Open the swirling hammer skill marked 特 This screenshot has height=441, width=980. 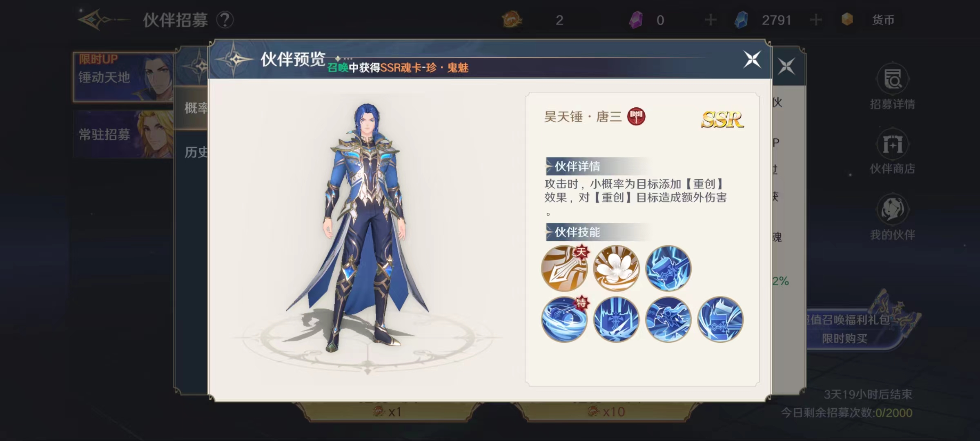pos(564,319)
